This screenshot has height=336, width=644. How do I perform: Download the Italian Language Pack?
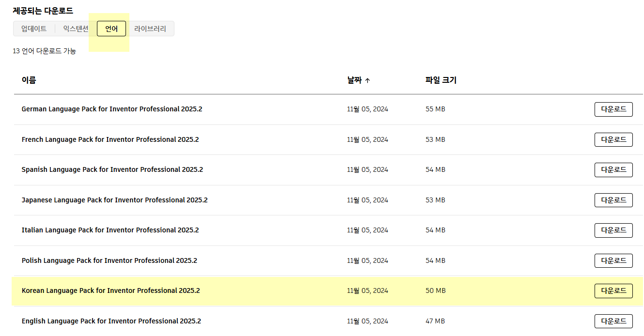613,230
